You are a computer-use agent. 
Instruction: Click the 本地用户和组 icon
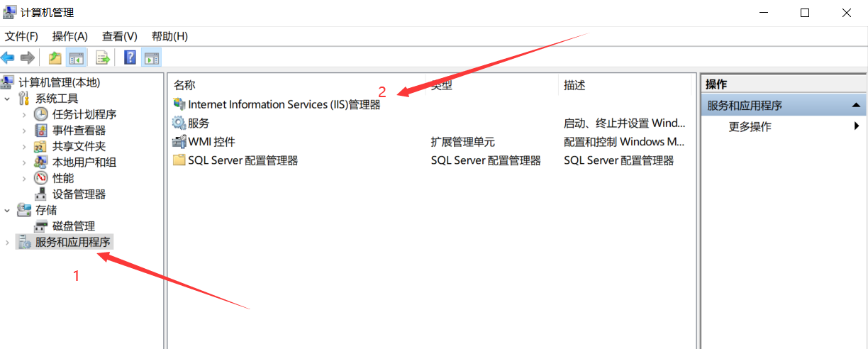point(41,162)
